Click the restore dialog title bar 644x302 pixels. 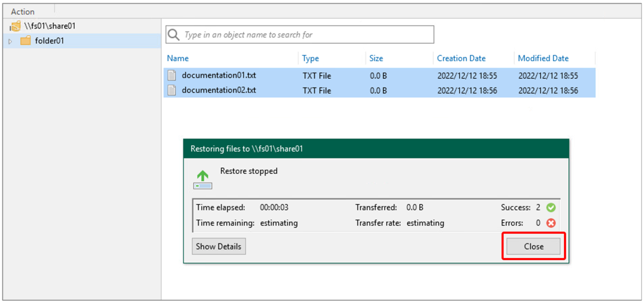tap(376, 149)
